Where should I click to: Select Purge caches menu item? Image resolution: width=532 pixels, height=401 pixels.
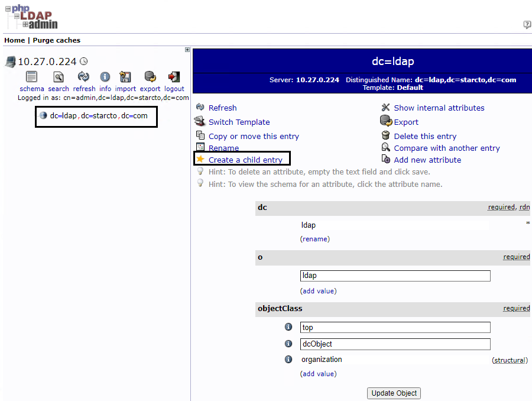[57, 40]
